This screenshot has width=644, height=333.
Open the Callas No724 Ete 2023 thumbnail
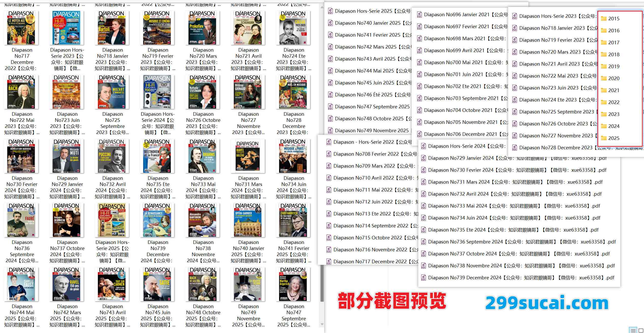coord(293,28)
